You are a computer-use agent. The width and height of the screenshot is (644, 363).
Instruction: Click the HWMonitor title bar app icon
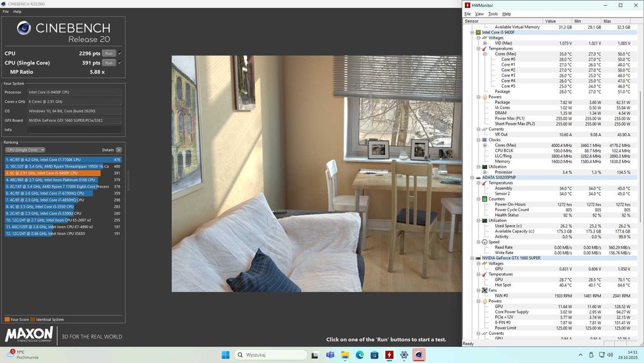(x=468, y=5)
